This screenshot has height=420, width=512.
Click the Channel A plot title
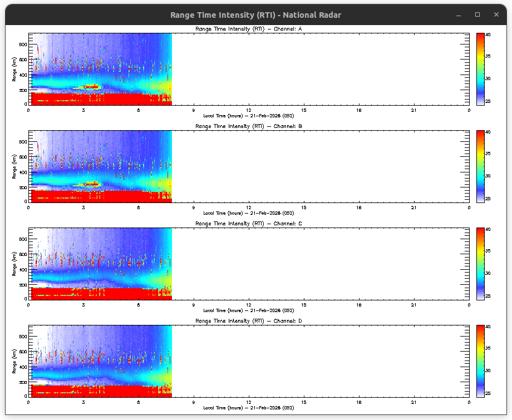point(248,29)
